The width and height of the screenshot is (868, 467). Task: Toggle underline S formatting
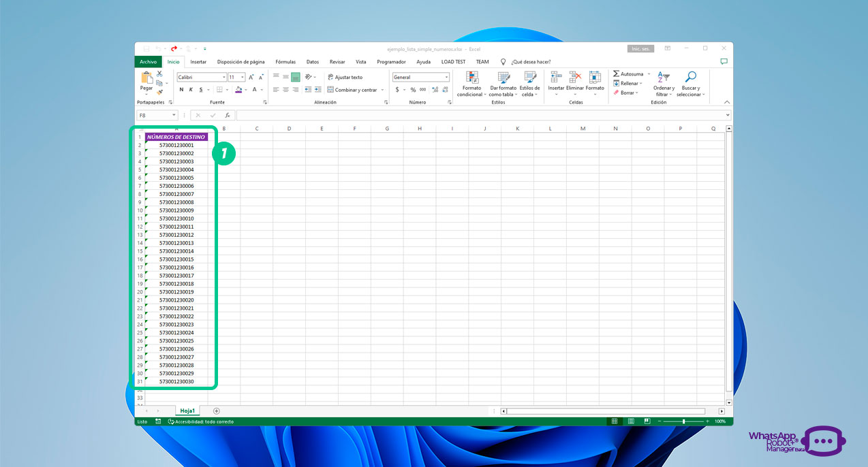tap(200, 90)
